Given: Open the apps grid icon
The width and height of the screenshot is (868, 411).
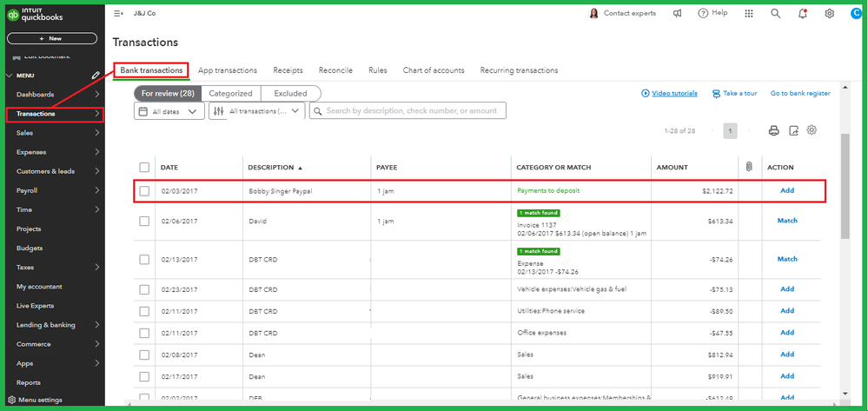Looking at the screenshot, I should [750, 14].
